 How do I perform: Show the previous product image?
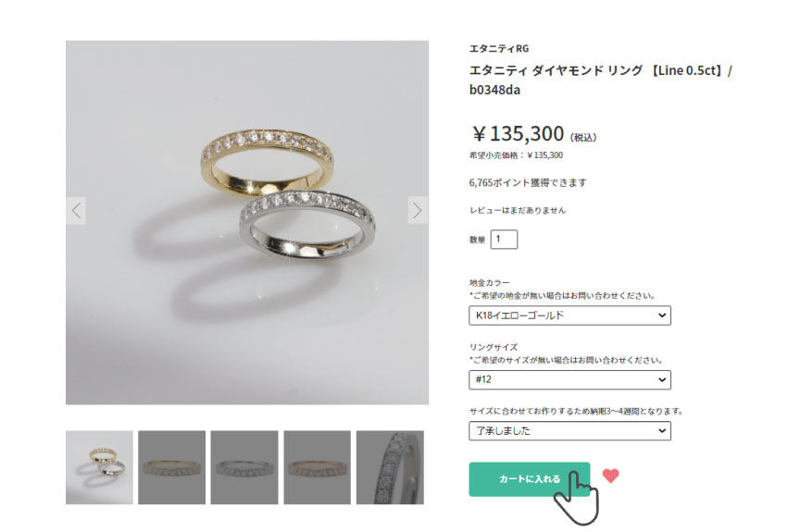(76, 211)
